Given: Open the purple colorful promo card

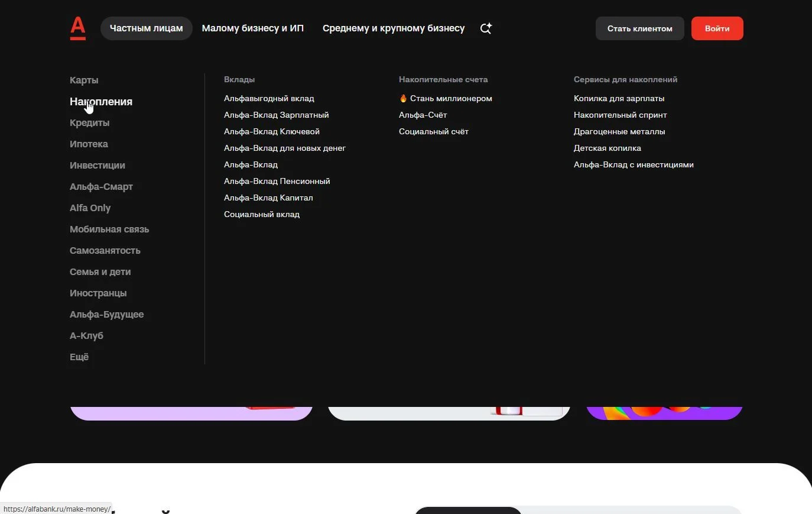Looking at the screenshot, I should tap(664, 413).
